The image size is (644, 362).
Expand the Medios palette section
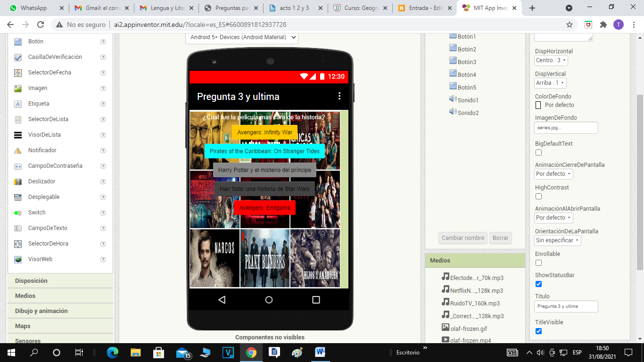[x=60, y=296]
